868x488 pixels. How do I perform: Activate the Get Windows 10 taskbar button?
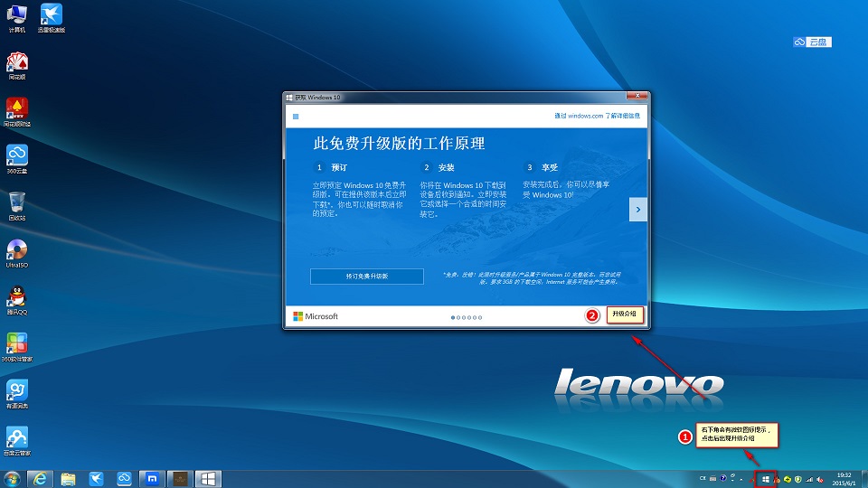208,479
